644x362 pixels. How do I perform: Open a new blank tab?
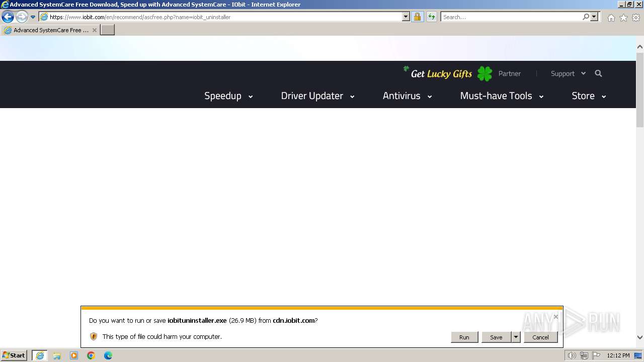click(108, 30)
